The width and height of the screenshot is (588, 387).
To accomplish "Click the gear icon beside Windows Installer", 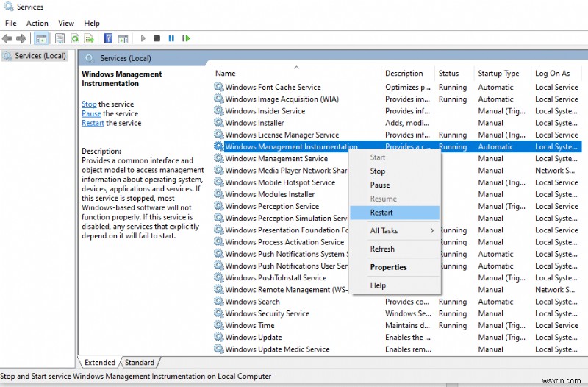I will point(219,123).
